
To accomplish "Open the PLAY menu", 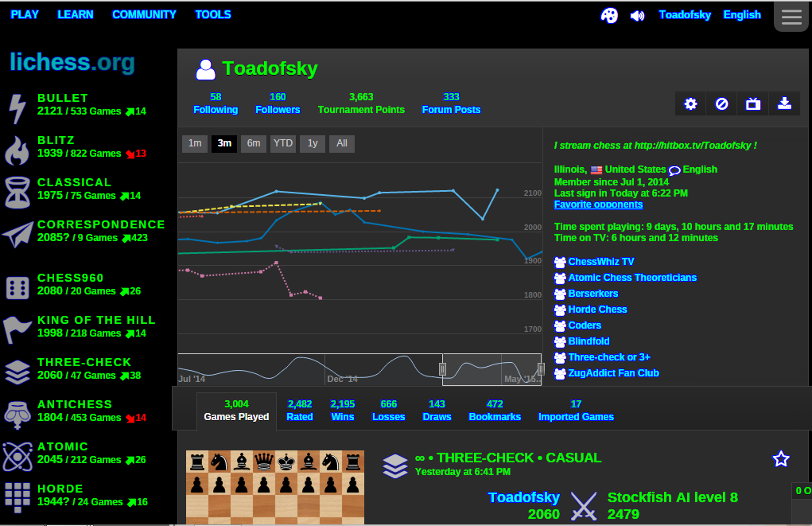I will pos(25,14).
